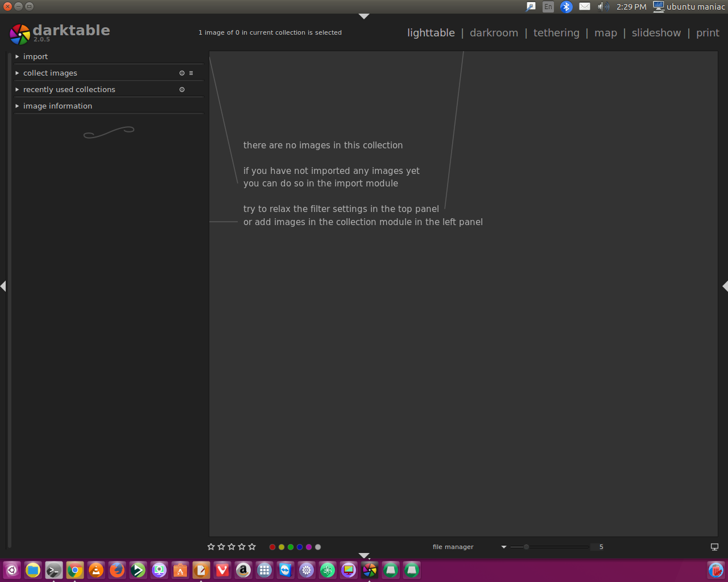Launch Vivaldi browser from dock
This screenshot has height=582, width=728.
(x=222, y=570)
